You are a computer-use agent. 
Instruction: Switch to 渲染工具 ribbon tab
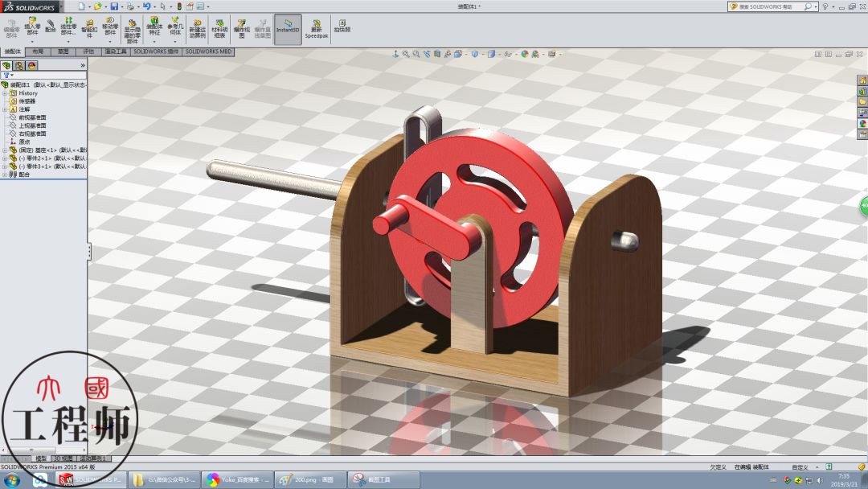pyautogui.click(x=115, y=51)
